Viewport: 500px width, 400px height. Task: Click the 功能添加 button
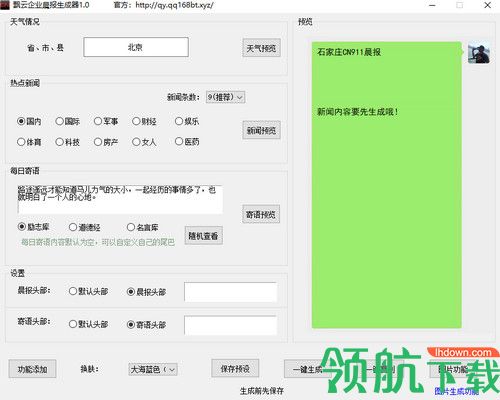32,369
